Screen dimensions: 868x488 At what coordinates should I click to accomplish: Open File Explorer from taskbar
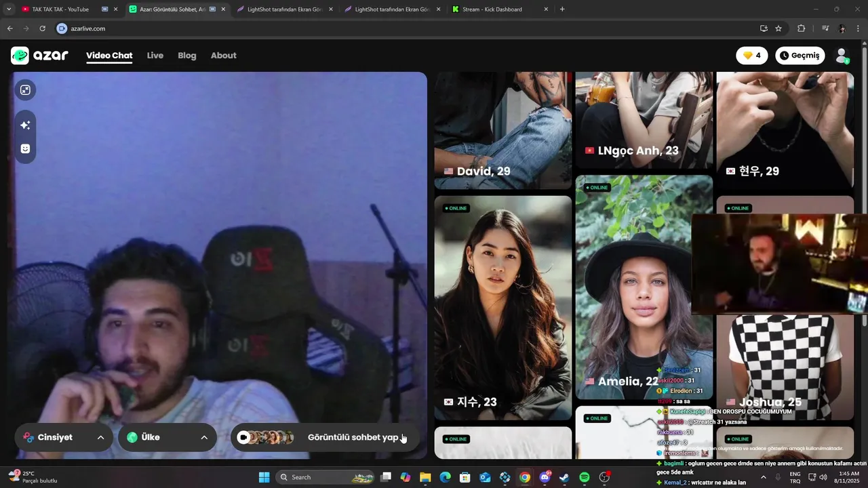[425, 477]
